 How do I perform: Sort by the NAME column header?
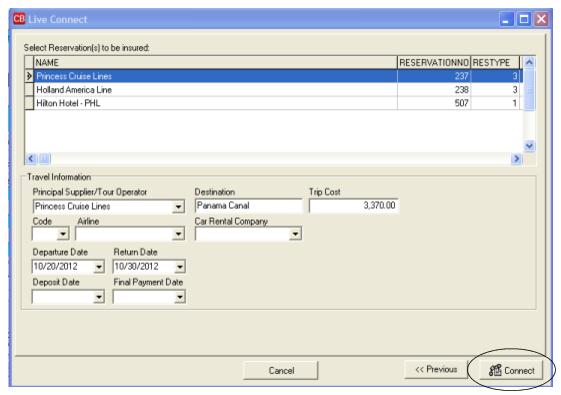point(215,62)
